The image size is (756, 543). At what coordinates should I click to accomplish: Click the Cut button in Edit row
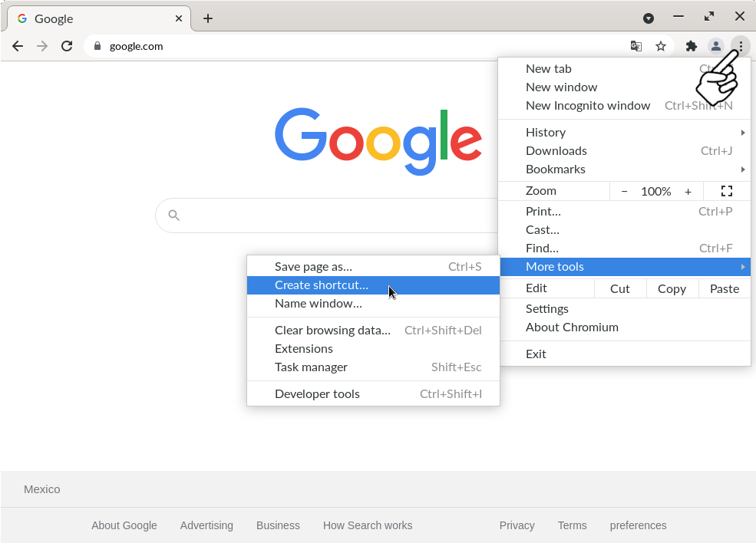tap(620, 288)
